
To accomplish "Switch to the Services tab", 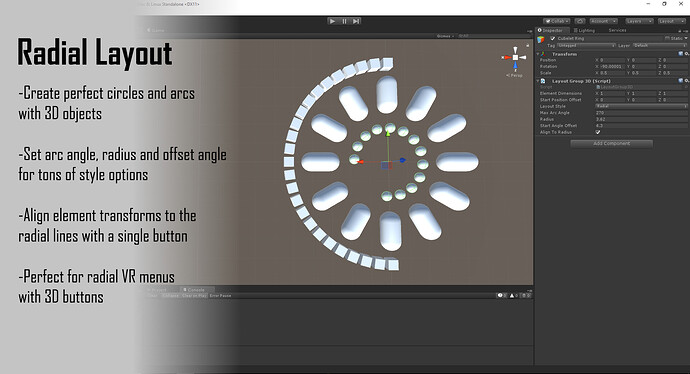I will [x=617, y=30].
